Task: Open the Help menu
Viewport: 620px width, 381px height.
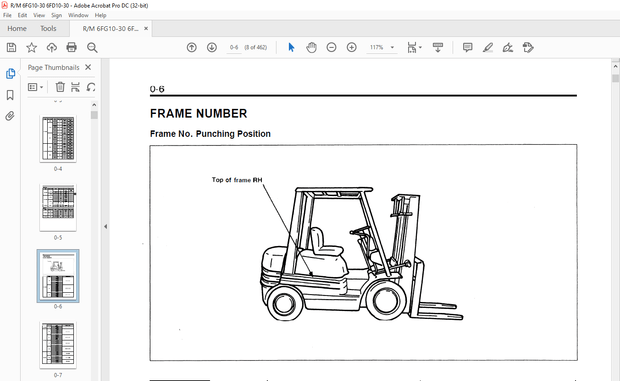Action: (100, 15)
